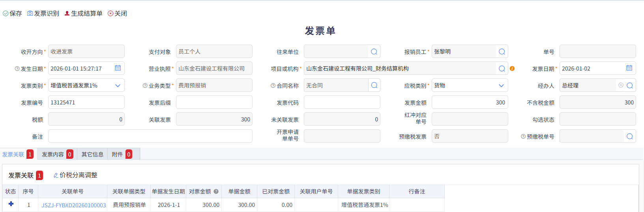Click the search icon beside 报销员工 张黎明
The width and height of the screenshot is (644, 212).
502,52
